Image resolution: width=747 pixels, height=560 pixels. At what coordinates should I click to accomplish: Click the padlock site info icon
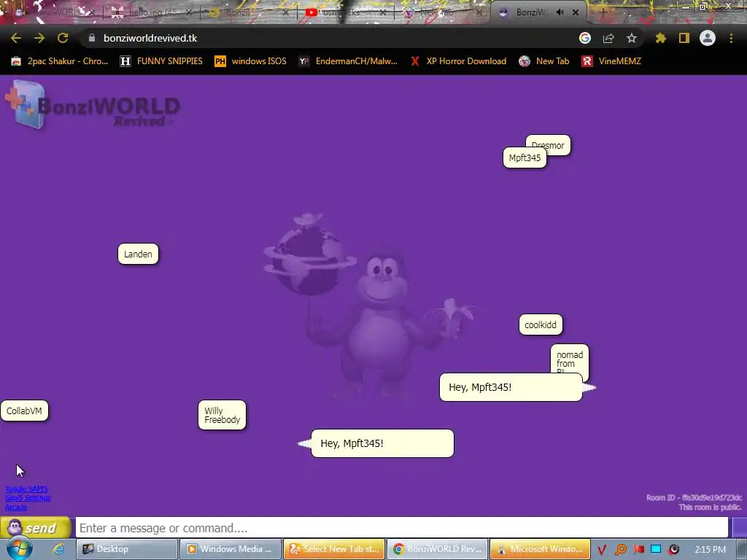point(92,38)
